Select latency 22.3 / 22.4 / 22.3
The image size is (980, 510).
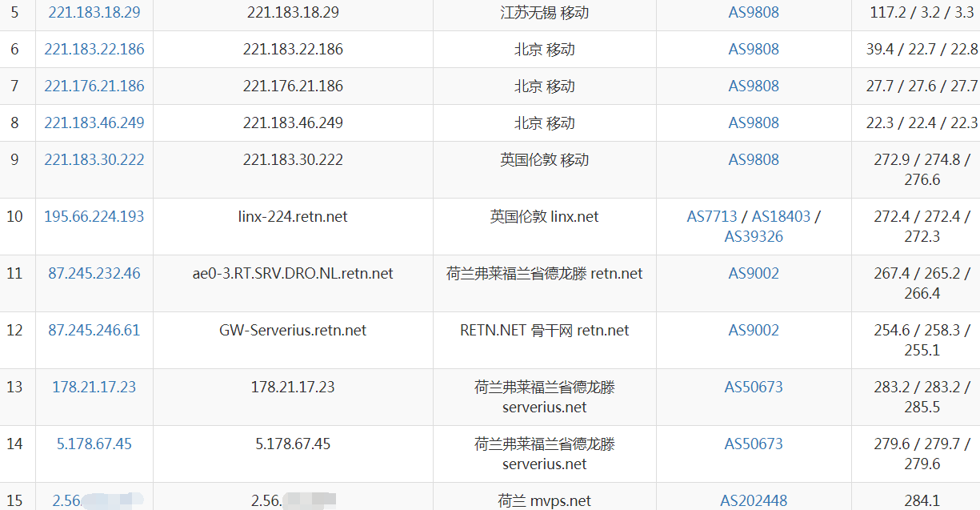922,123
